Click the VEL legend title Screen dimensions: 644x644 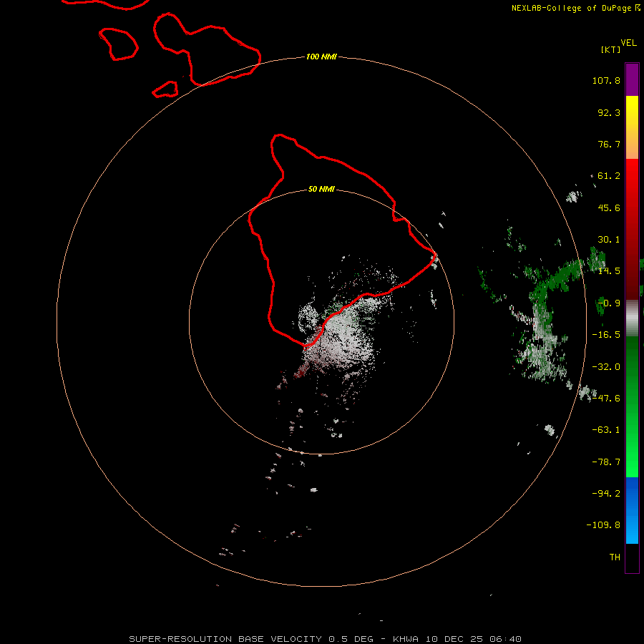point(629,43)
